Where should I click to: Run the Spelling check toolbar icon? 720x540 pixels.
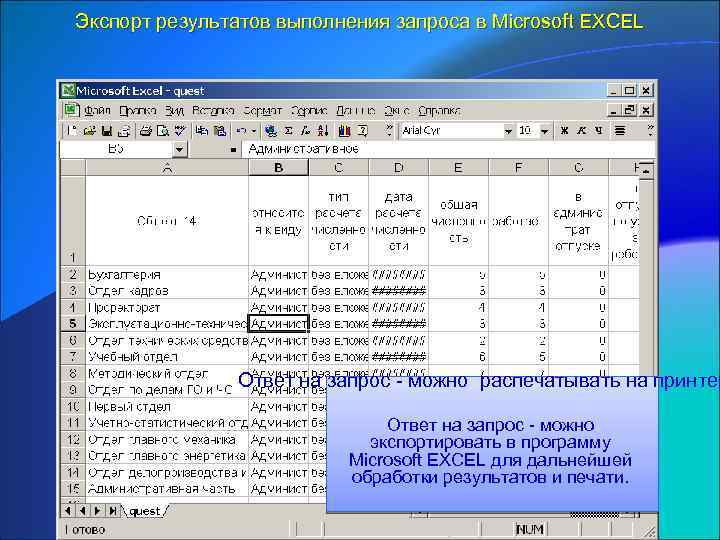pyautogui.click(x=180, y=131)
